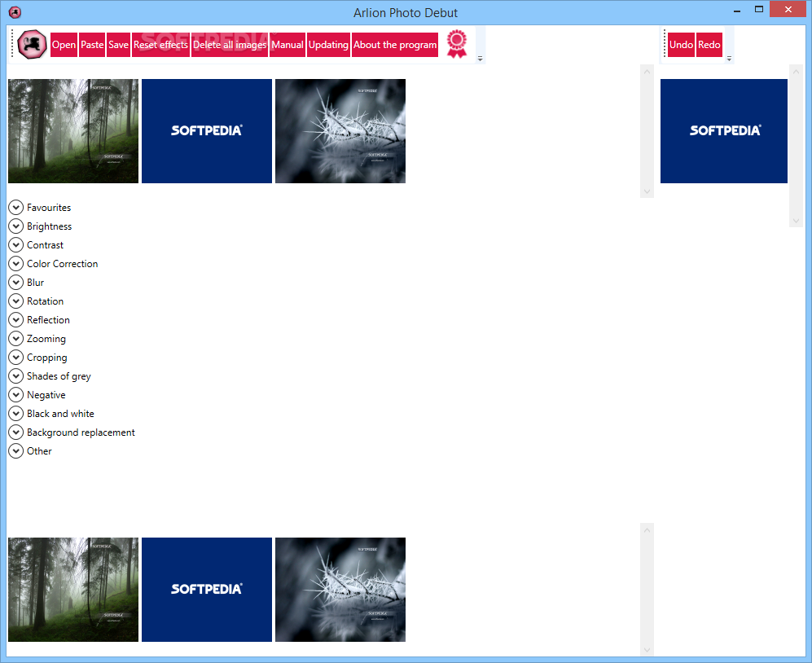Expand the Reflection section

(16, 319)
